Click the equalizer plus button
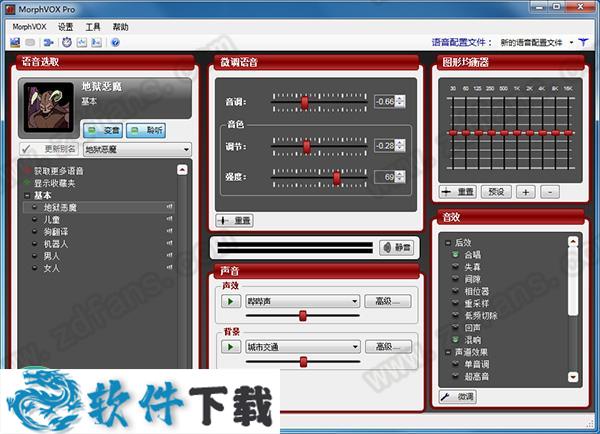 coord(526,192)
